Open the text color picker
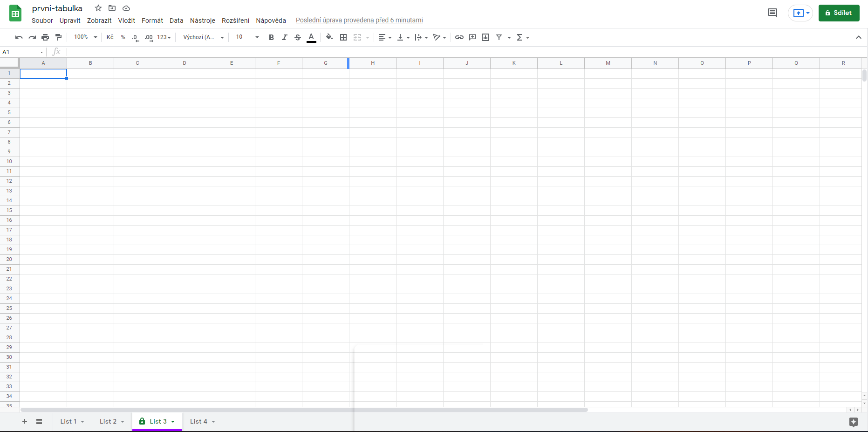 point(311,37)
